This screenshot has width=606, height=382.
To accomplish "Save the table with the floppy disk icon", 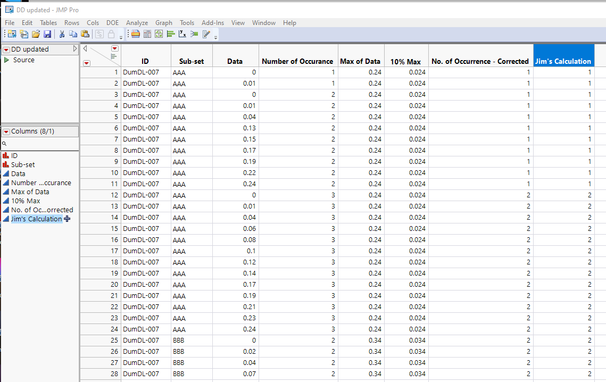I will pyautogui.click(x=47, y=34).
